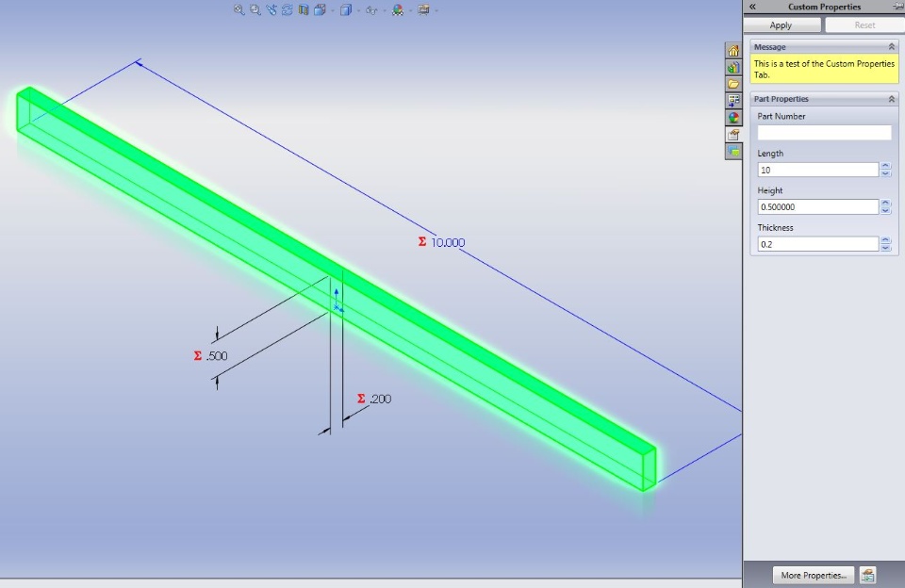Open the View Palette tab
The width and height of the screenshot is (905, 588).
pyautogui.click(x=733, y=101)
